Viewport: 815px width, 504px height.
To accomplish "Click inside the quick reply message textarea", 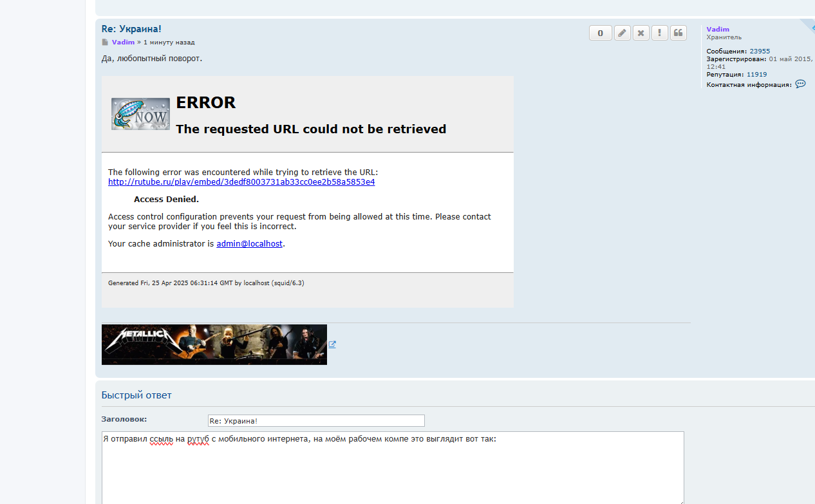I will 393,468.
